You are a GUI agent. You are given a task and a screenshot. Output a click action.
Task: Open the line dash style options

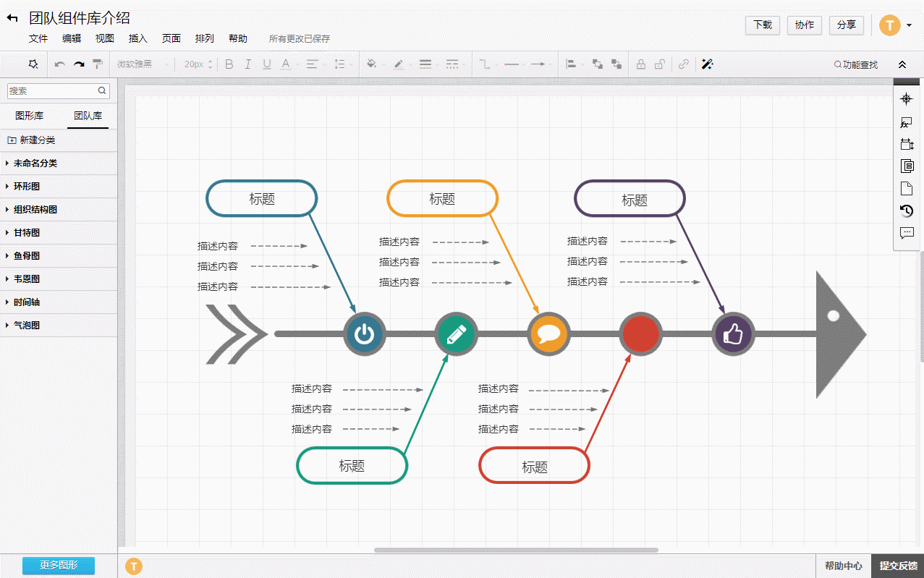tap(452, 64)
